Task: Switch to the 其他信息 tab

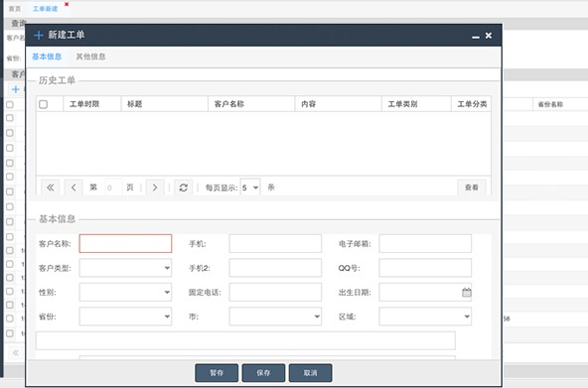Action: [x=90, y=57]
